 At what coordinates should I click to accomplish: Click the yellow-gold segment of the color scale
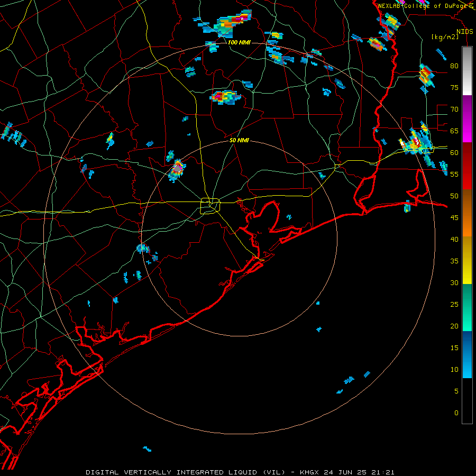(467, 260)
